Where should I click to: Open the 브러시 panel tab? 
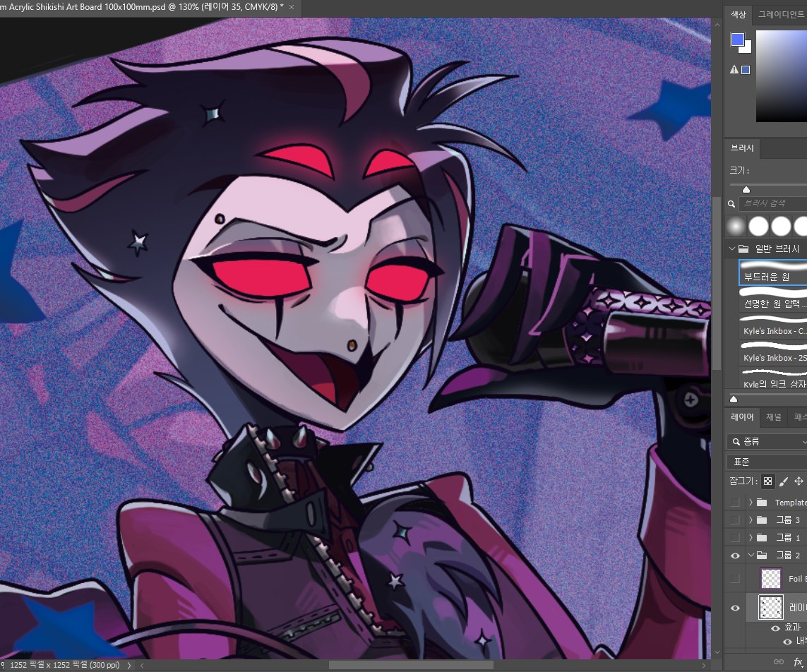coord(742,148)
